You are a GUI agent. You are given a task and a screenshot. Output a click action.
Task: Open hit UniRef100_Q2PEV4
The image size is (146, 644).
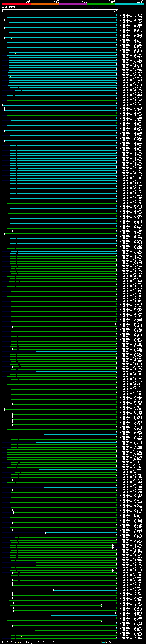point(131,17)
